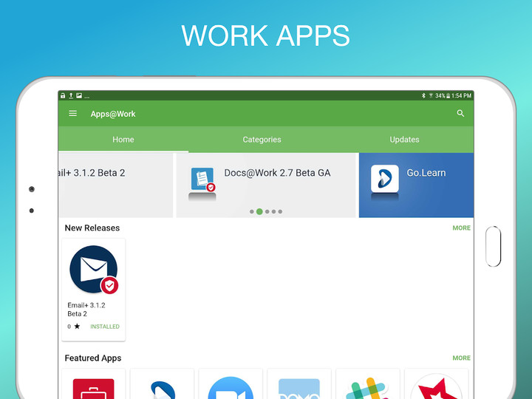Tap the lock icon in status bar
Image resolution: width=532 pixels, height=399 pixels.
[x=63, y=95]
